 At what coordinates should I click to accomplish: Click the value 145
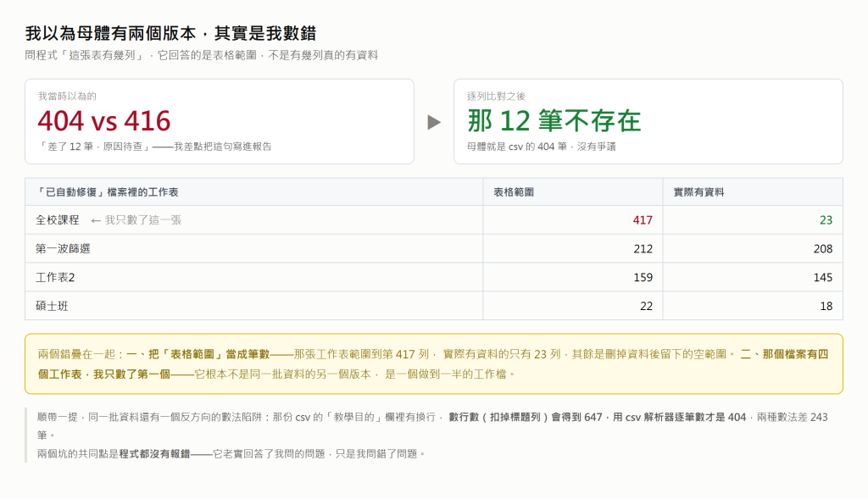point(823,278)
